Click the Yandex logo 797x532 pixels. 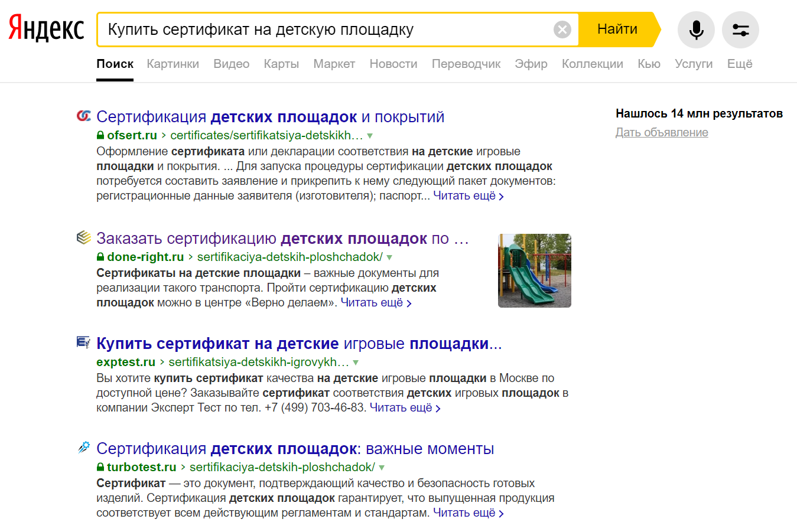(x=46, y=29)
